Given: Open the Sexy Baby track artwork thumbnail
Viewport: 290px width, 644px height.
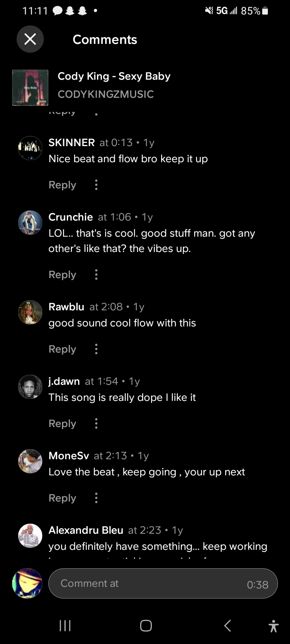Looking at the screenshot, I should pyautogui.click(x=30, y=88).
